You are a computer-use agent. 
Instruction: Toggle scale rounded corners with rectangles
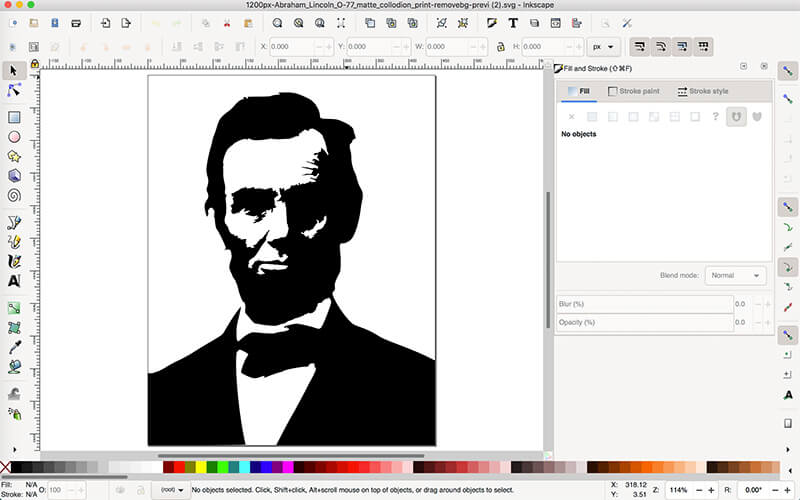(661, 46)
